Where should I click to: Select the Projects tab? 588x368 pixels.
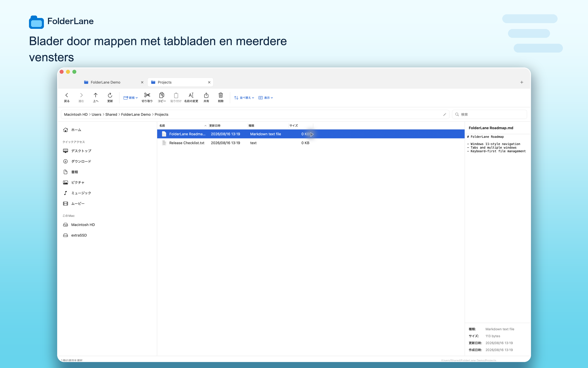click(180, 82)
